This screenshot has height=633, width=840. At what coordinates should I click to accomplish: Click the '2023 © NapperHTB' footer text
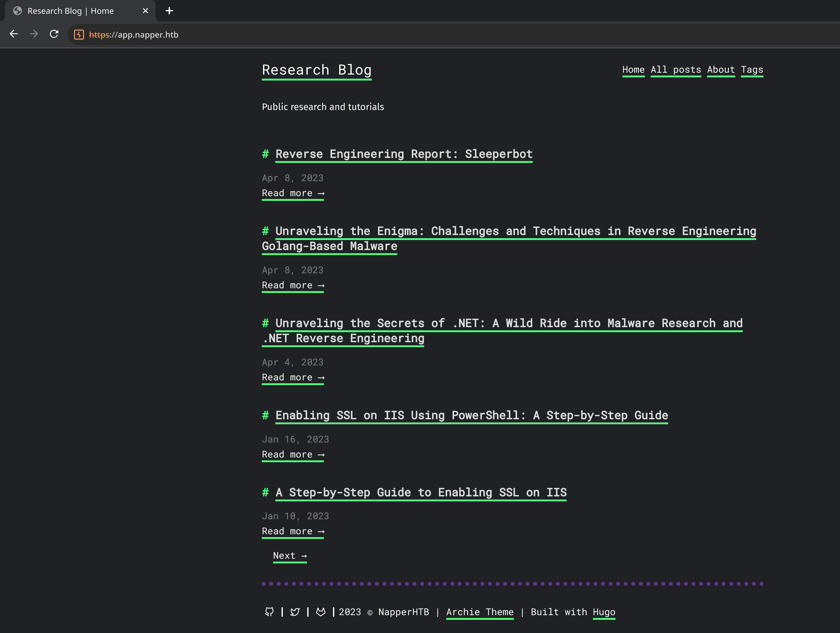384,612
